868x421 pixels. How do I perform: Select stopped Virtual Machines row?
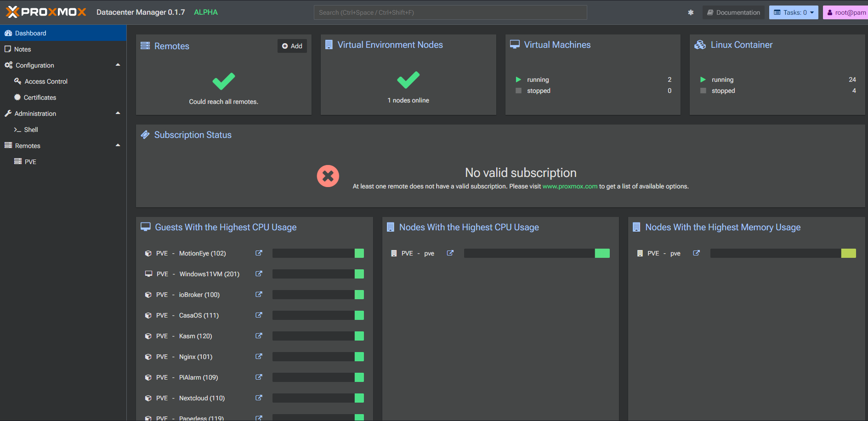pos(593,91)
